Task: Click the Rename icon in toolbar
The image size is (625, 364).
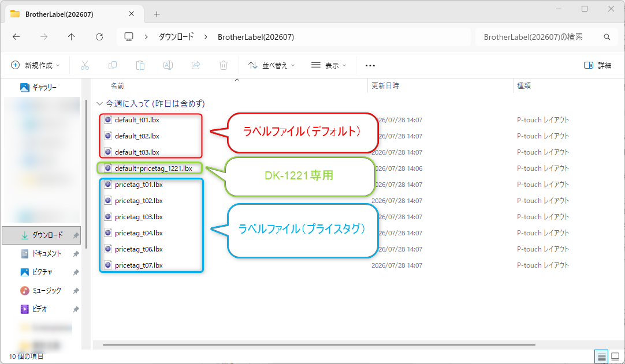Action: (168, 65)
